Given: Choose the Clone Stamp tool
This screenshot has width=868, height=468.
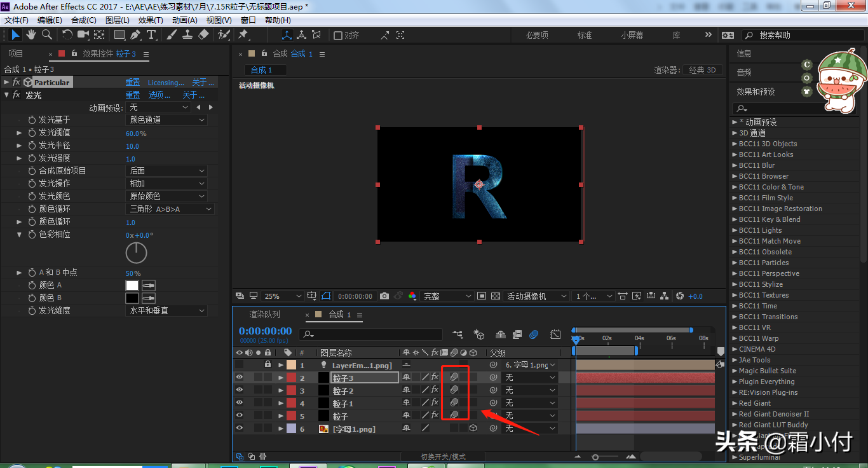Looking at the screenshot, I should coord(188,34).
